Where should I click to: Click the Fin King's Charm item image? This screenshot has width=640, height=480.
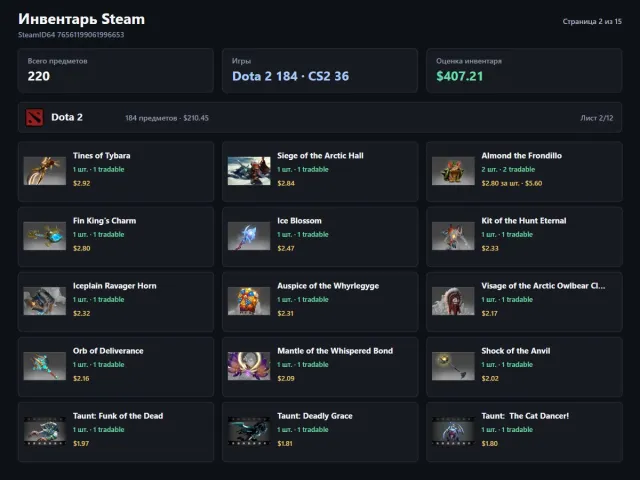[44, 236]
